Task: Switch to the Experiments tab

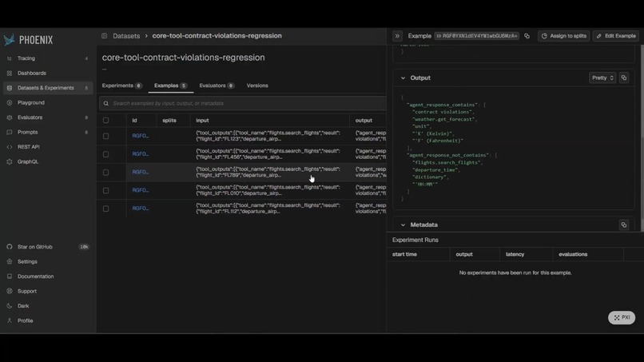Action: [x=121, y=86]
